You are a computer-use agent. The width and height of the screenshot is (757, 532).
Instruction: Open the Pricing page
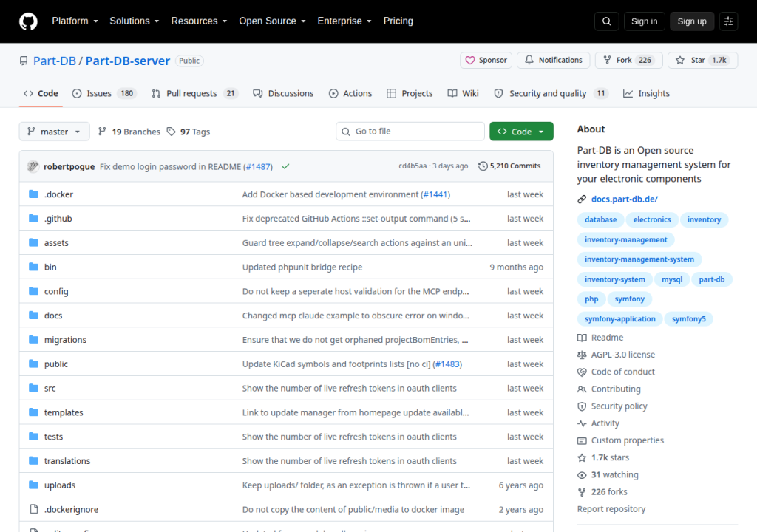coord(398,21)
